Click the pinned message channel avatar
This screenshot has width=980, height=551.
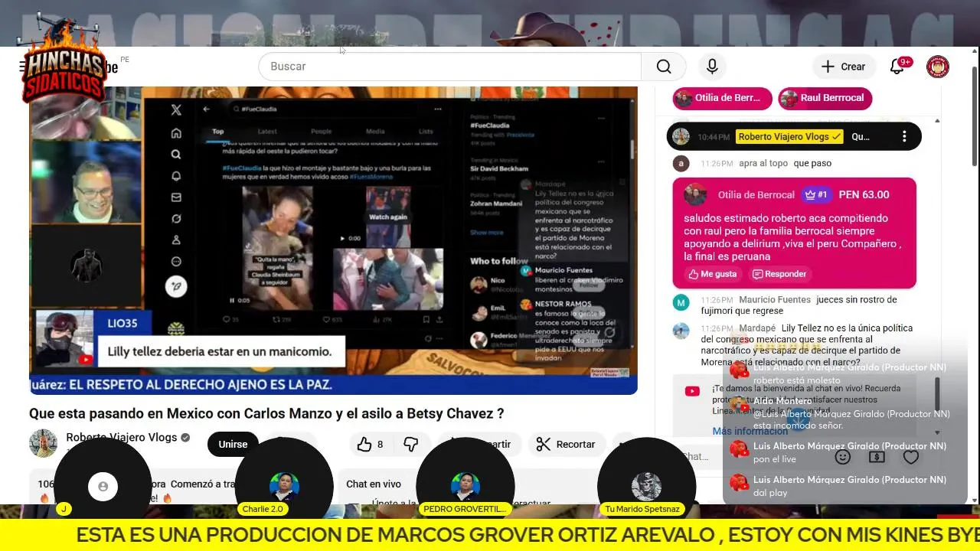click(681, 136)
